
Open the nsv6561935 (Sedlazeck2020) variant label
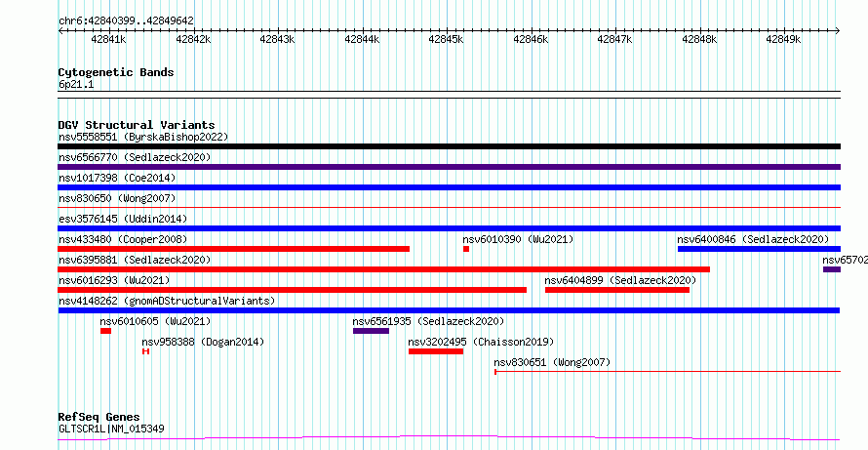click(428, 321)
